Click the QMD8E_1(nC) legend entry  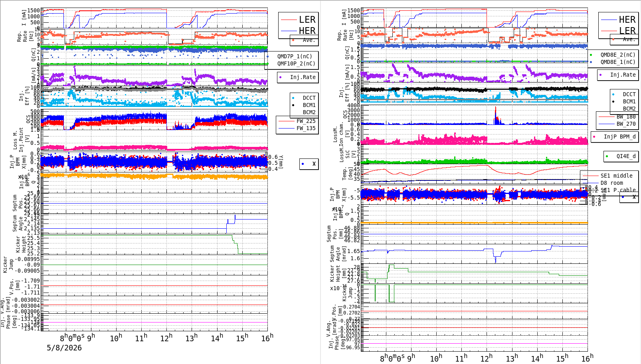click(618, 62)
